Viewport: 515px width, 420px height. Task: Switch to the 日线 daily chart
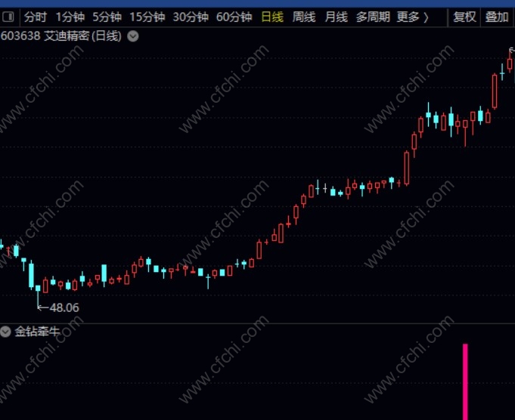tap(272, 17)
